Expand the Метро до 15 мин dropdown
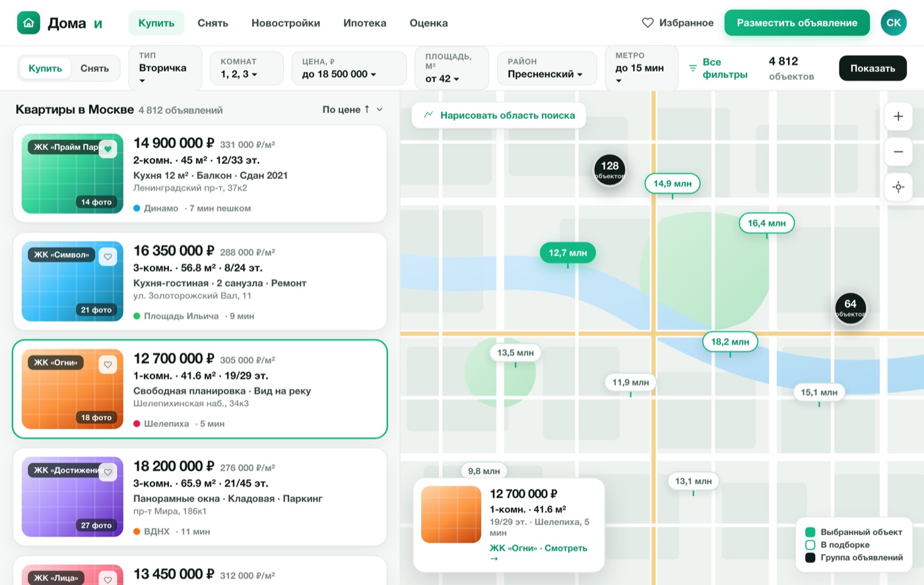 642,68
